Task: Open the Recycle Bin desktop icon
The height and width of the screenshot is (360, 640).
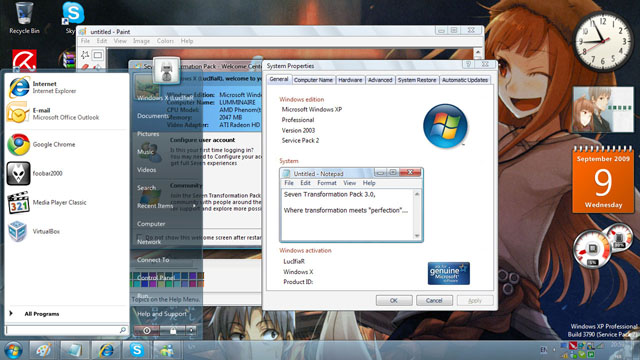Action: (x=24, y=18)
